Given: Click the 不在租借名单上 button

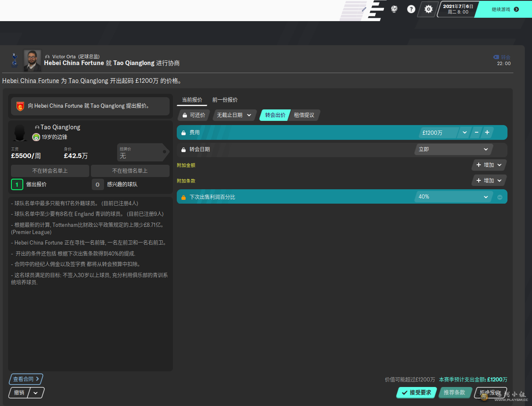Looking at the screenshot, I should tap(130, 171).
